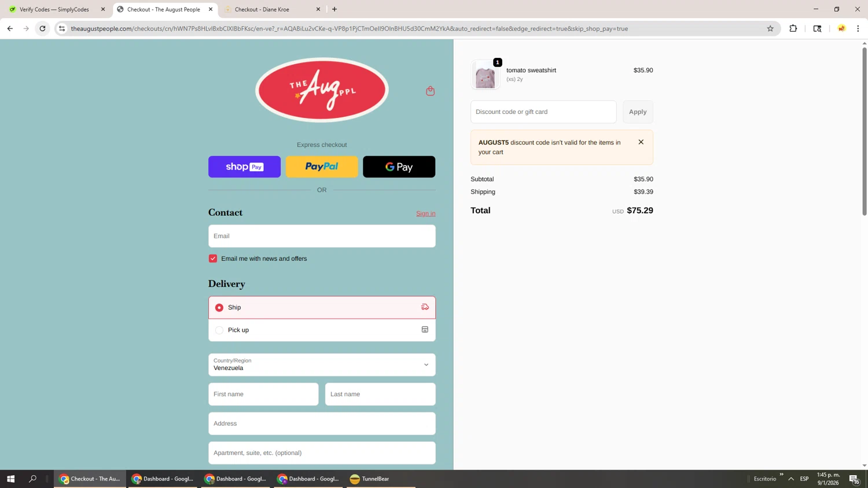
Task: Click the Discount code or gift card field
Action: (543, 112)
